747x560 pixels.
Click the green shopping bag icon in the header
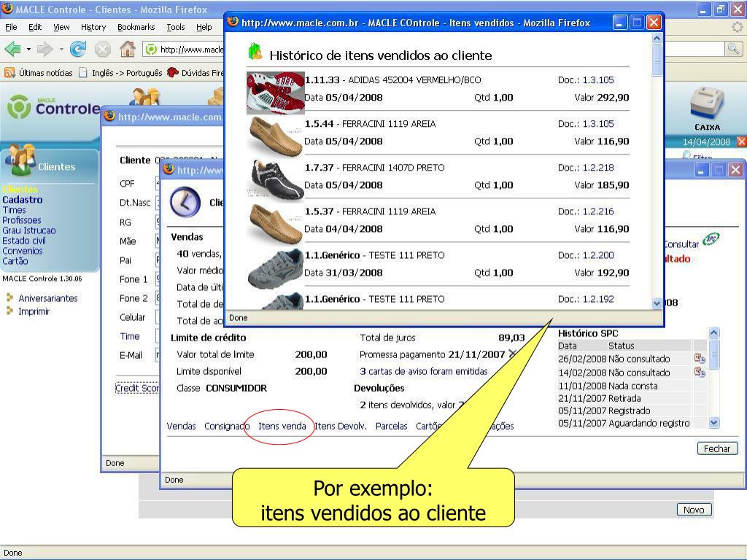tap(255, 52)
